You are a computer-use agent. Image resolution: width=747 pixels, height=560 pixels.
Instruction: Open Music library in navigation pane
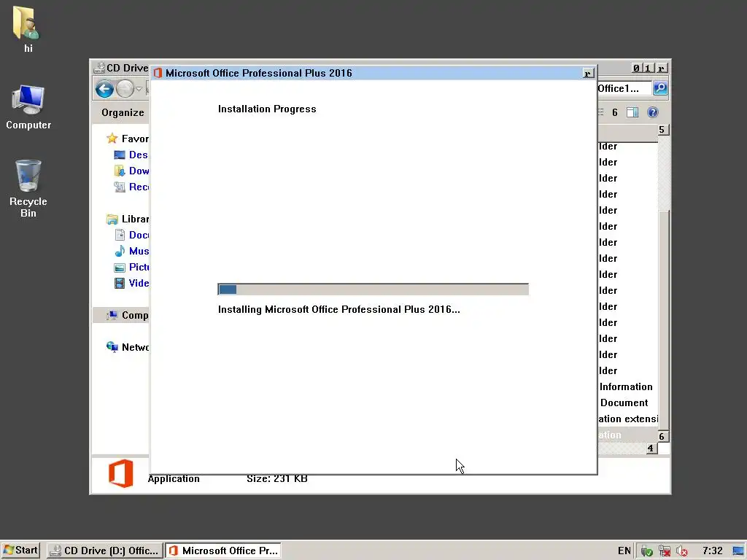[x=131, y=251]
